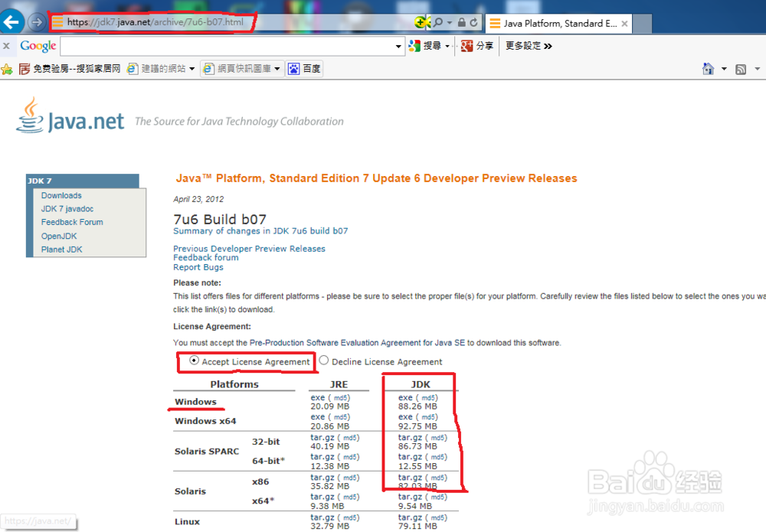Click the RSS feeds icon

pos(741,70)
